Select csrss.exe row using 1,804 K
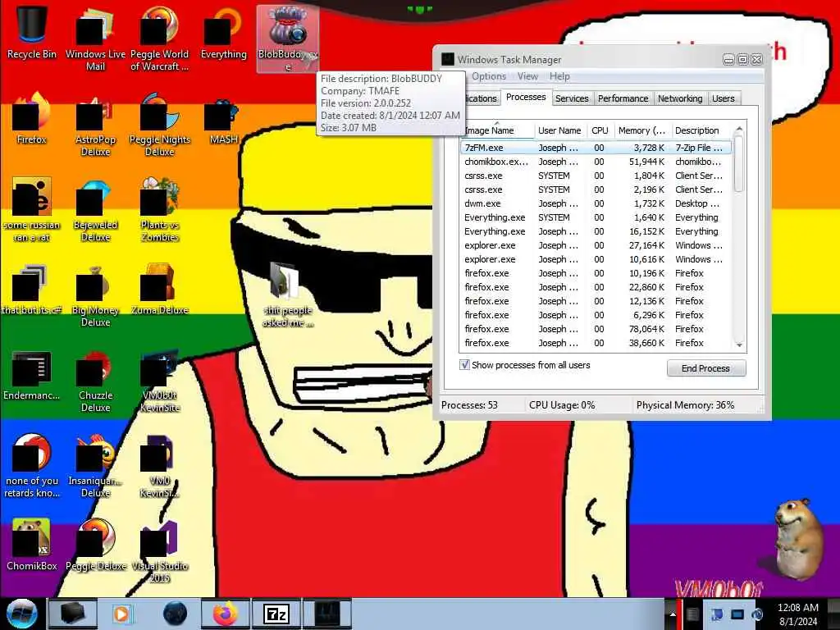This screenshot has width=840, height=630. point(596,176)
